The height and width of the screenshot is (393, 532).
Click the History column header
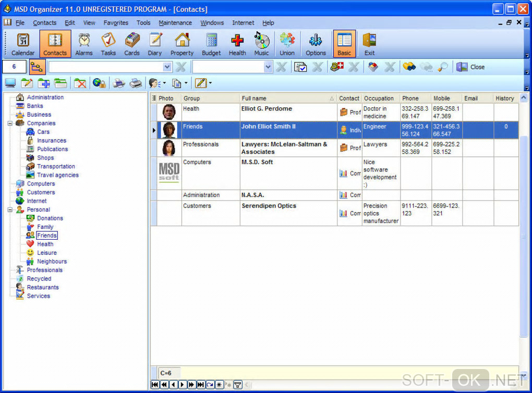coord(506,99)
